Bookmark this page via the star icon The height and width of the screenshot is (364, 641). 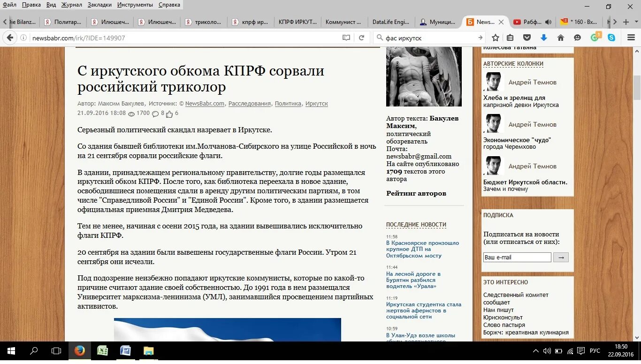click(496, 37)
